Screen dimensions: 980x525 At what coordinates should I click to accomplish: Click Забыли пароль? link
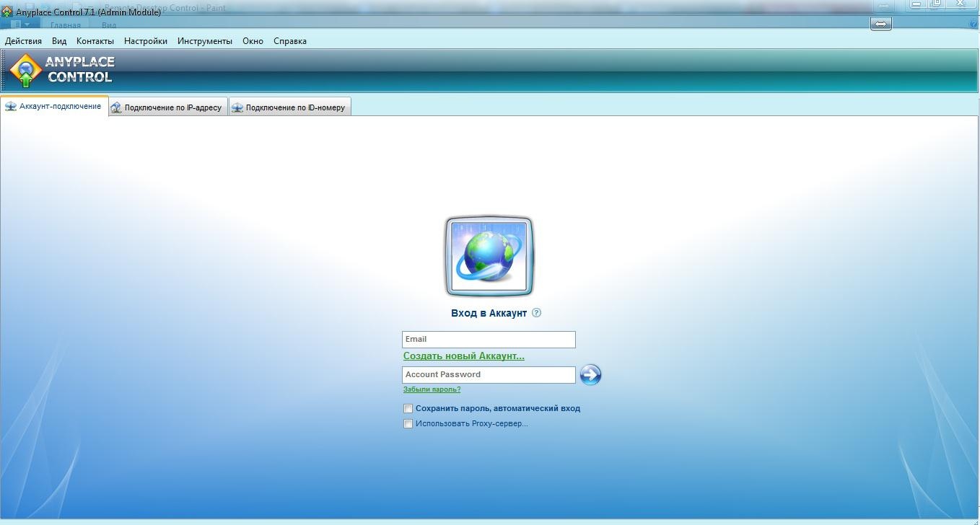(432, 389)
